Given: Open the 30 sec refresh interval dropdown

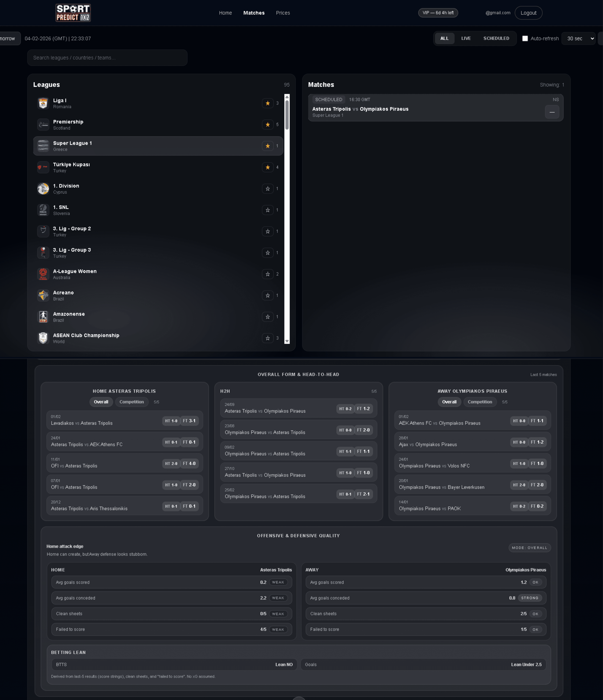Looking at the screenshot, I should [578, 38].
